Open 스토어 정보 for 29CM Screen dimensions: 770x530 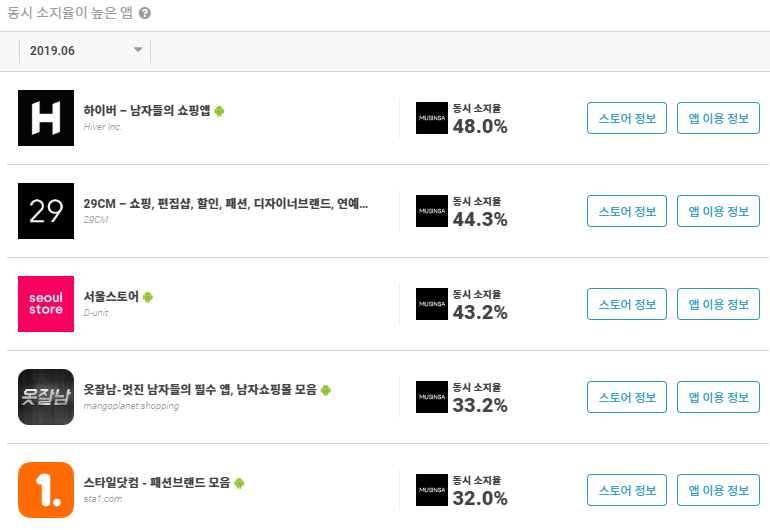[627, 211]
